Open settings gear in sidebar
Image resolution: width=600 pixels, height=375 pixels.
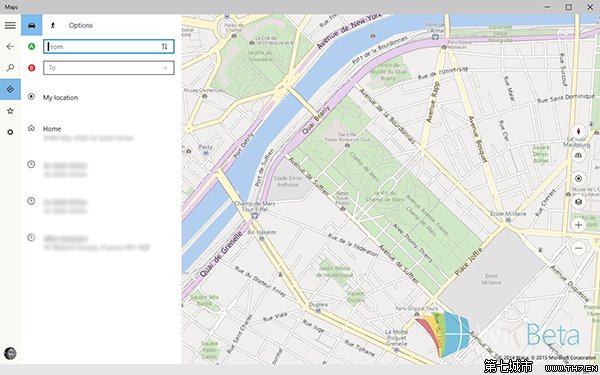(10, 132)
